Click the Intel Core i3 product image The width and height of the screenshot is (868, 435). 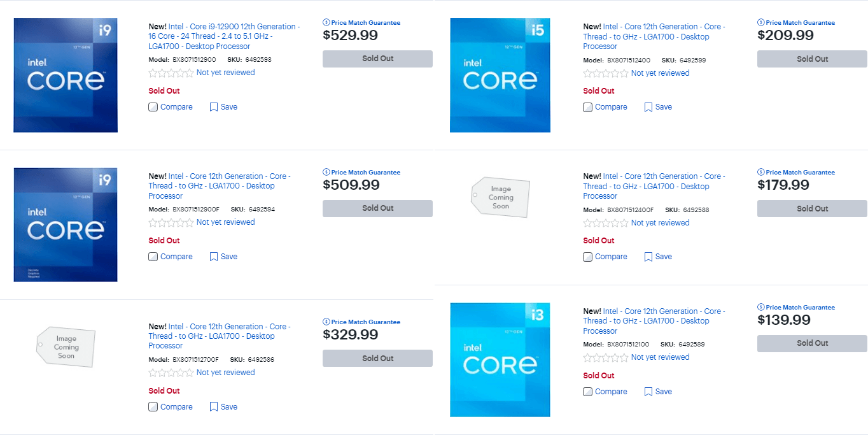500,360
